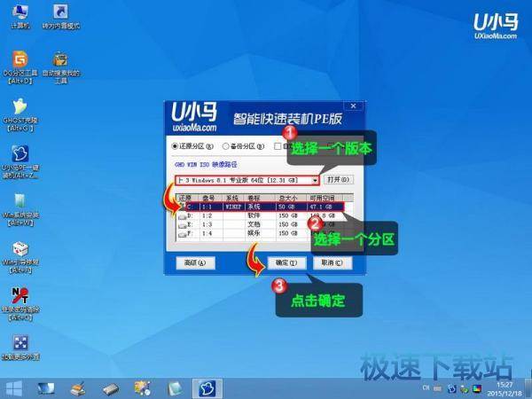
Task: Click the restore (还原) column header
Action: (x=188, y=198)
